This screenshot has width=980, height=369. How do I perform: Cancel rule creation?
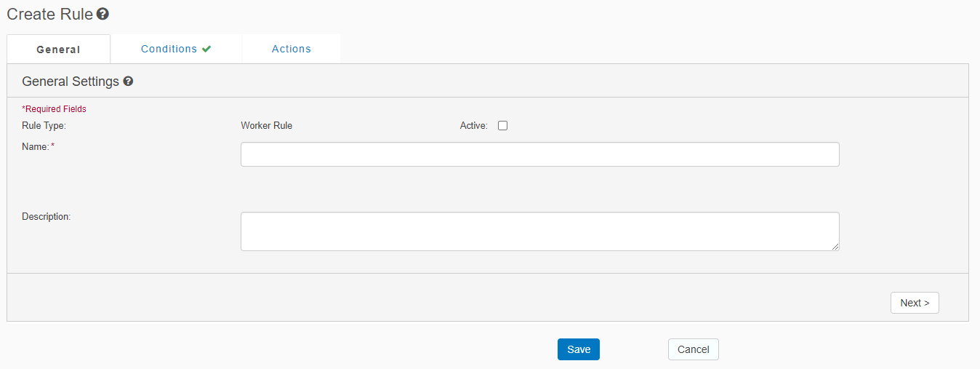coord(693,349)
